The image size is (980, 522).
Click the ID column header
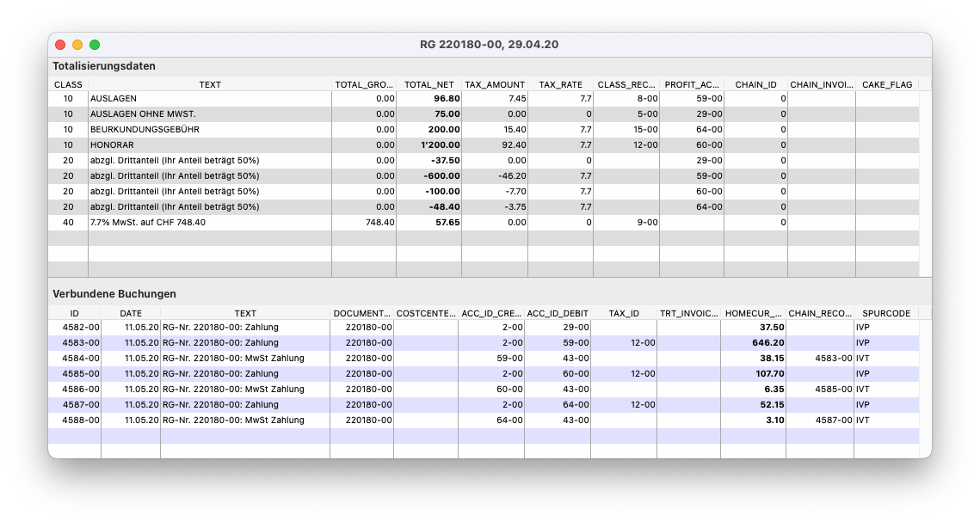point(74,313)
